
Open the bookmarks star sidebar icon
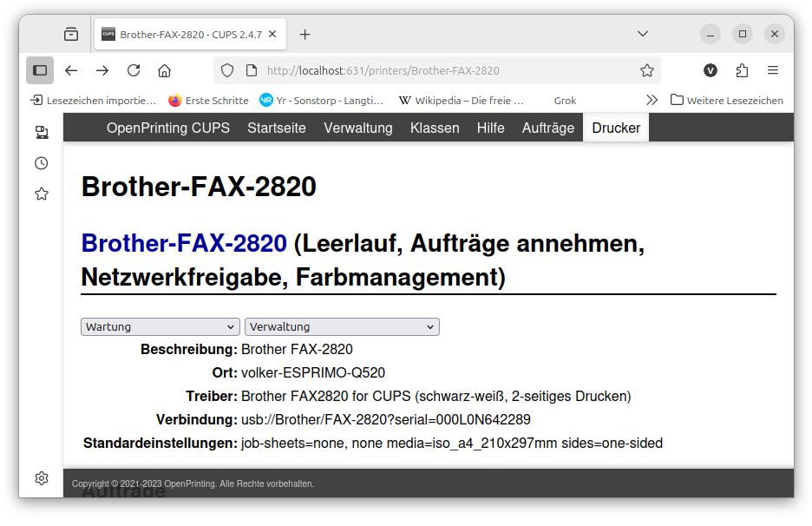point(42,194)
